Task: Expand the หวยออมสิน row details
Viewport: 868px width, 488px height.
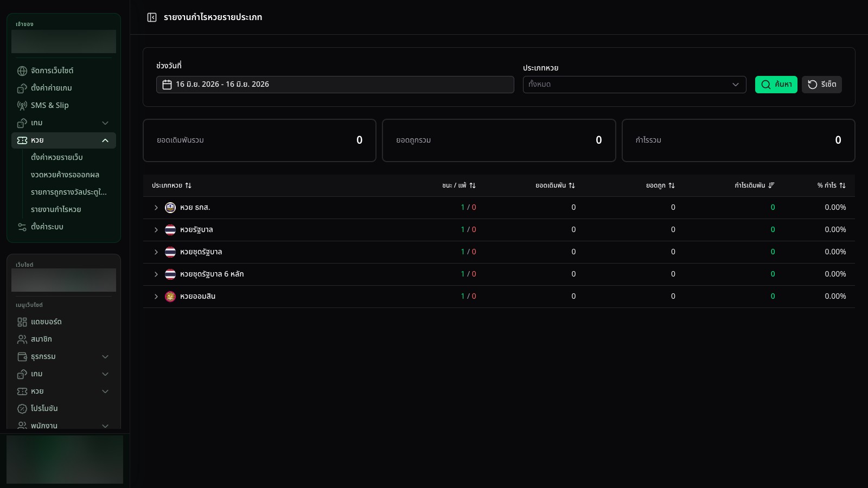Action: click(156, 297)
